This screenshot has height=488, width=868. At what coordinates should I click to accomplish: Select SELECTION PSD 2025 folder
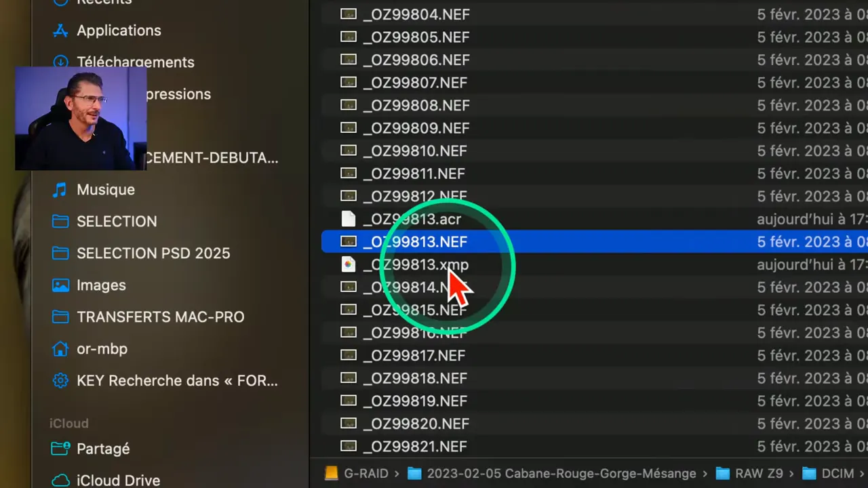point(153,253)
